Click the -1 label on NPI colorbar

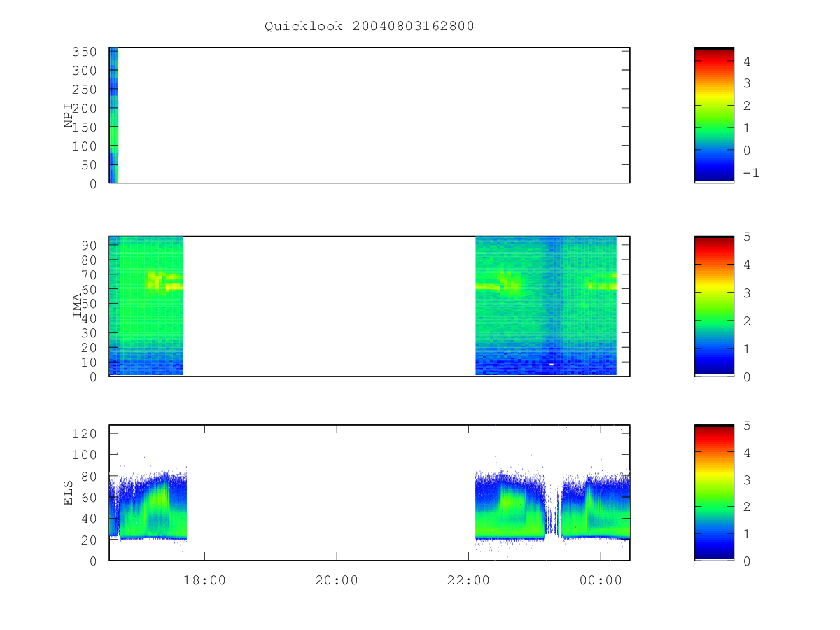coord(750,173)
